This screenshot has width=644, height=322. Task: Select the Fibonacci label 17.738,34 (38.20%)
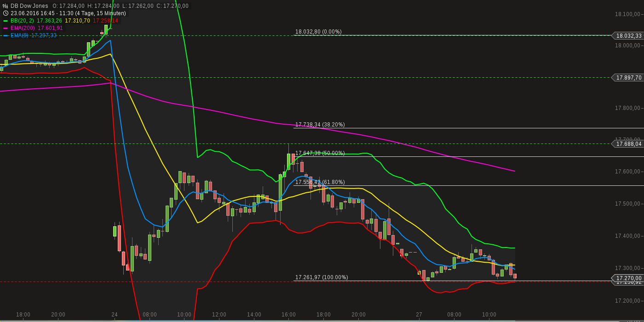point(320,125)
